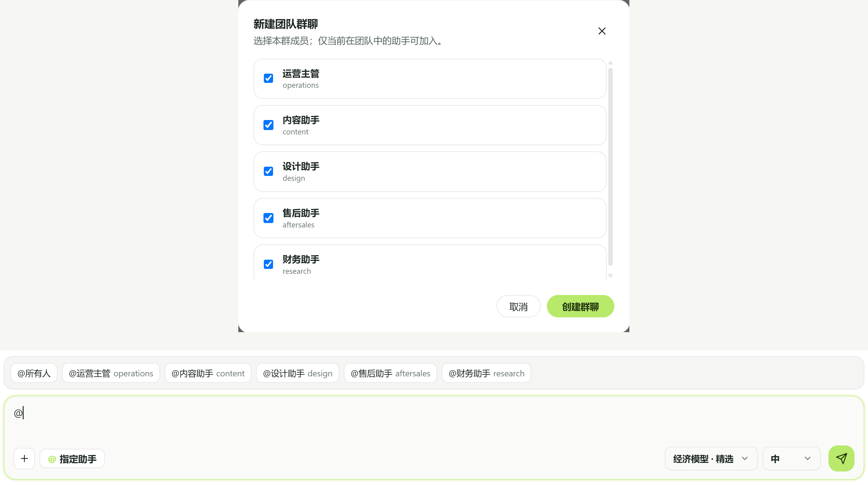Send the message with paper plane icon
This screenshot has height=485, width=868.
(x=841, y=458)
